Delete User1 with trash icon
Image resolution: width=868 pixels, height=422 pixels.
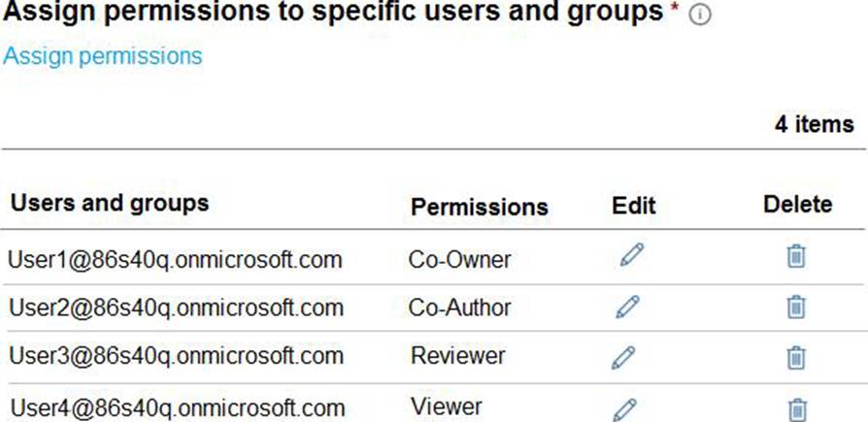tap(796, 257)
